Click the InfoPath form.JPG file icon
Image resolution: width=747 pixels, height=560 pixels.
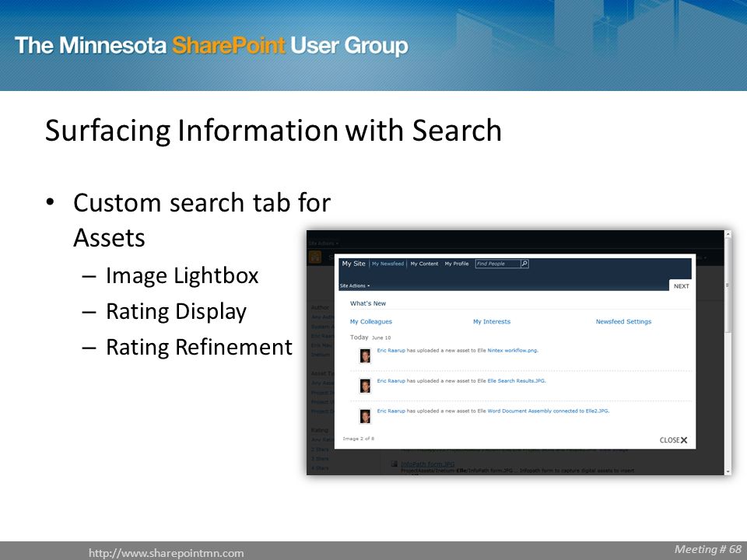[394, 464]
